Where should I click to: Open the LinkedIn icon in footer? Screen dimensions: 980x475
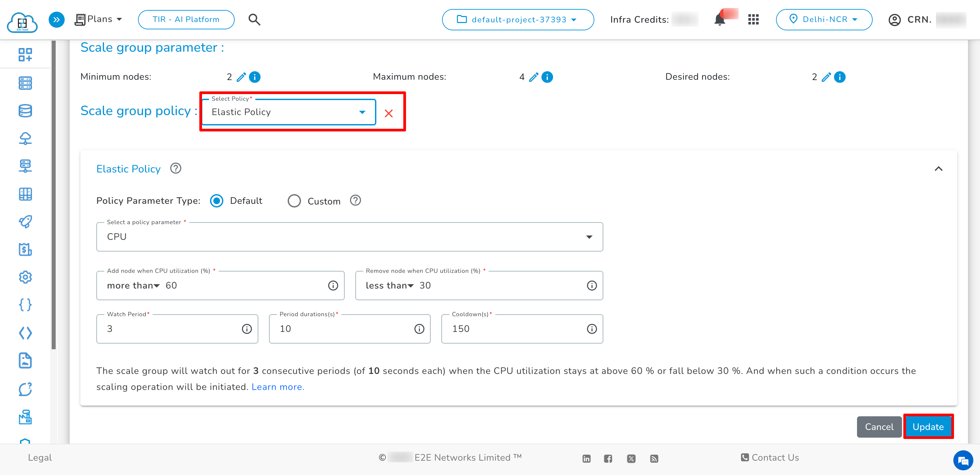tap(586, 458)
